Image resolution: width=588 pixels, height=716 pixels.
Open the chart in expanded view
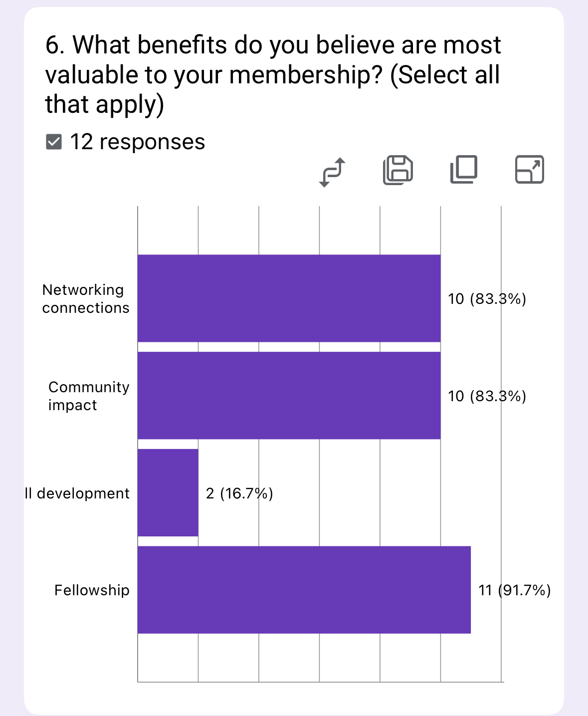click(x=529, y=170)
